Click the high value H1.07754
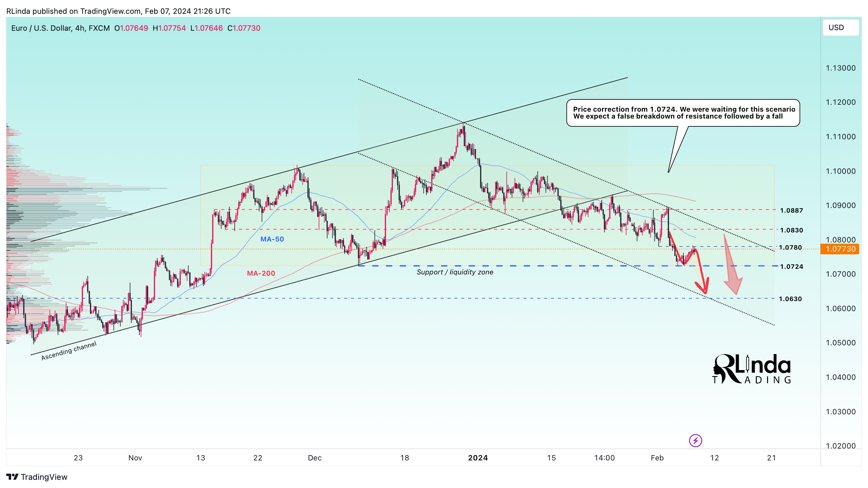The image size is (868, 488). pos(169,28)
